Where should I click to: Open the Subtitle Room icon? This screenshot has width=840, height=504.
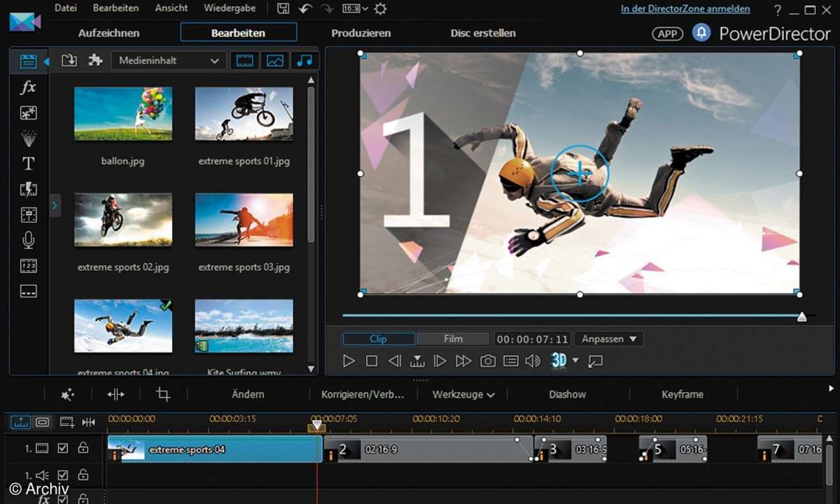pyautogui.click(x=28, y=291)
